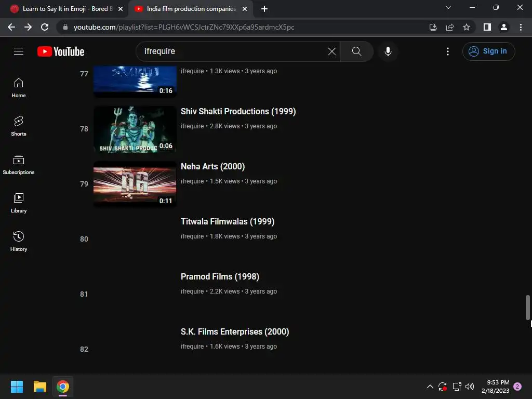Click the Neha Arts thumbnail
Image resolution: width=532 pixels, height=399 pixels.
pyautogui.click(x=135, y=184)
